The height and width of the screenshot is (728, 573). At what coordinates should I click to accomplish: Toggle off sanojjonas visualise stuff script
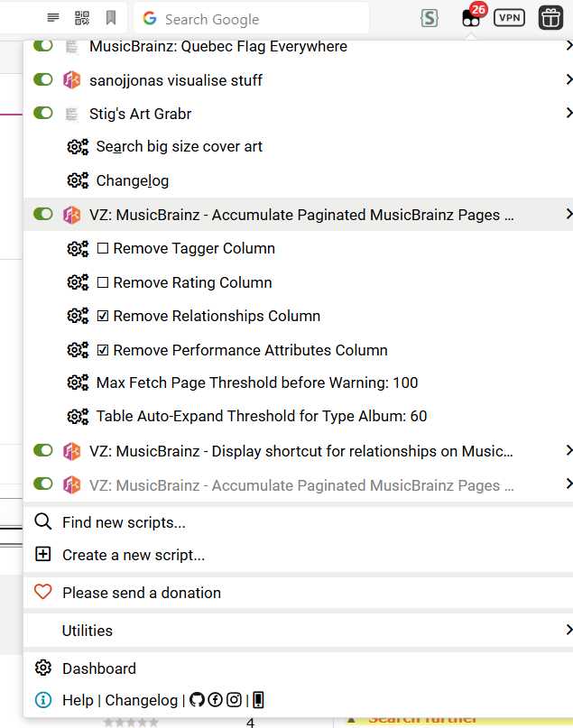pos(42,80)
